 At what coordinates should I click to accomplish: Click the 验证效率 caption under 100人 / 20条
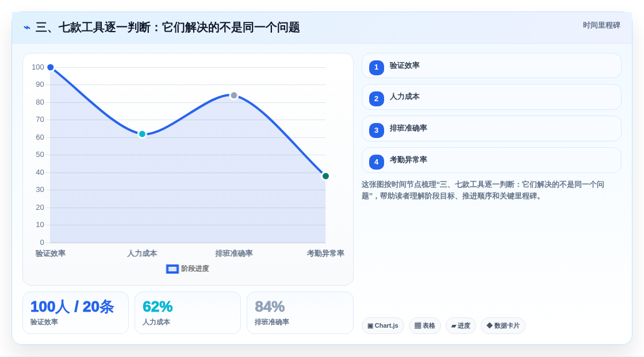44,322
